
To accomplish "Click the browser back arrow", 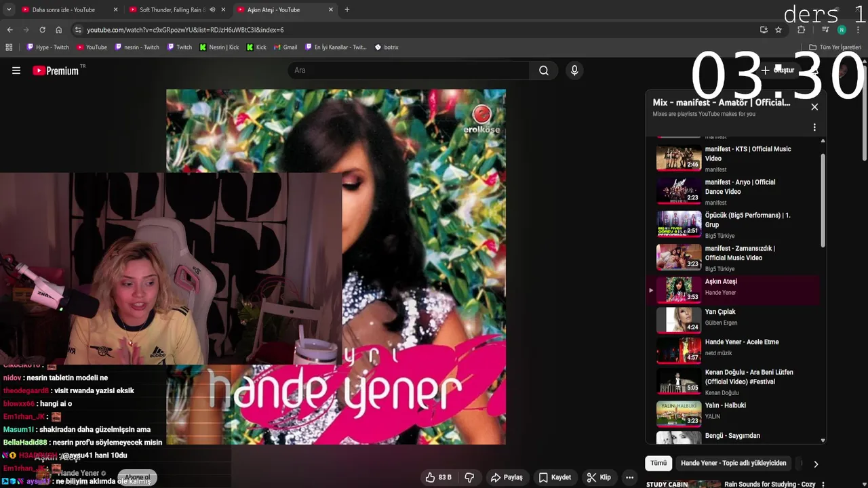I will pos(9,30).
